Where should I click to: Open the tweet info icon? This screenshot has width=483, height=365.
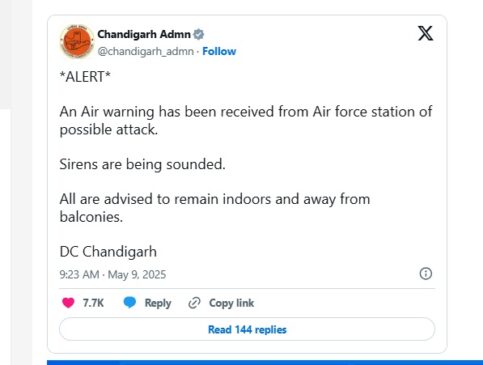(426, 274)
